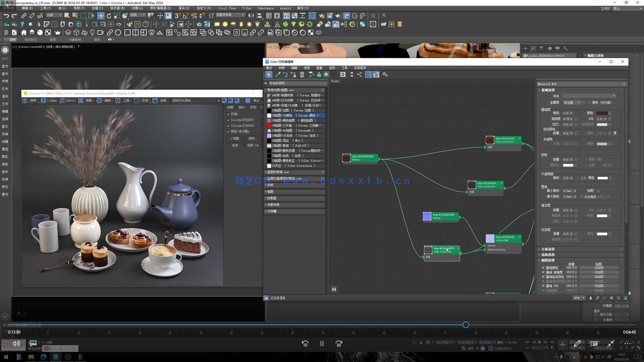
Task: Expand the 控制器 category in browser
Action: coord(272,198)
